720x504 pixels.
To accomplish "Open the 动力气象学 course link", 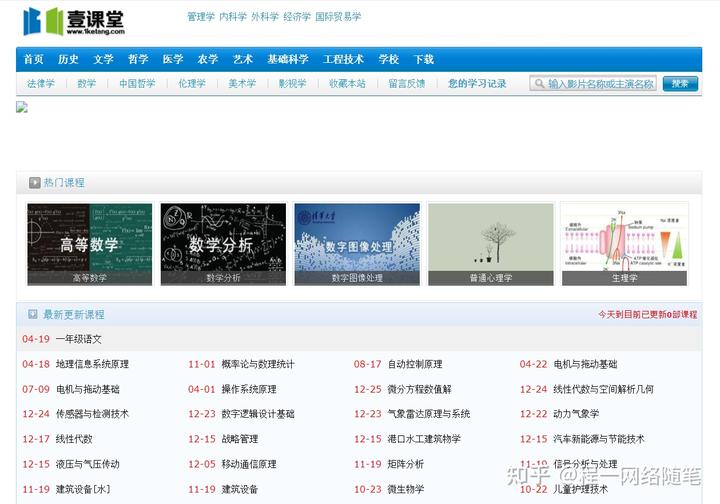I will click(x=576, y=414).
